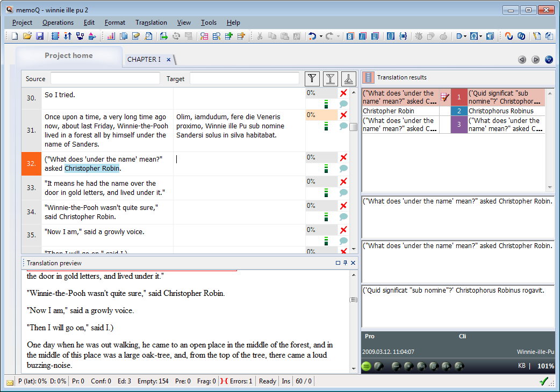The image size is (560, 392).
Task: Click the Target filter input field
Action: [x=245, y=78]
